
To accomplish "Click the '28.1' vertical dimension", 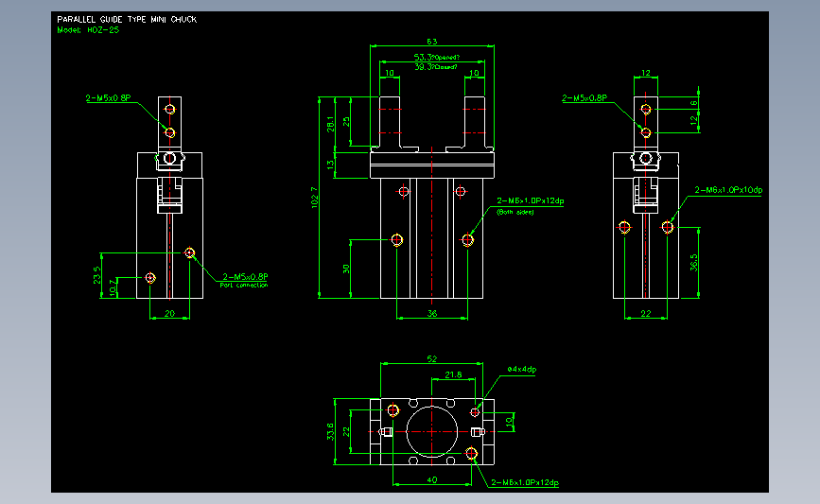I will [330, 124].
